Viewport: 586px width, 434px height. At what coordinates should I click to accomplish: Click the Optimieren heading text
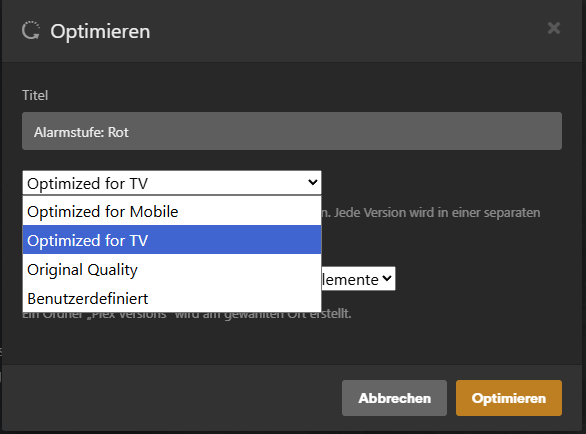coord(100,31)
